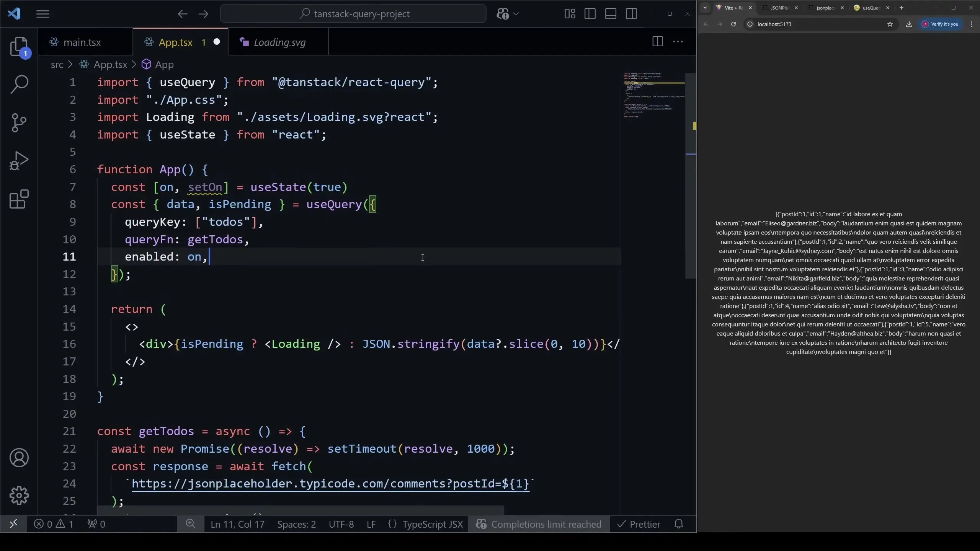Open the Extensions view
The image size is (980, 551).
pyautogui.click(x=19, y=199)
